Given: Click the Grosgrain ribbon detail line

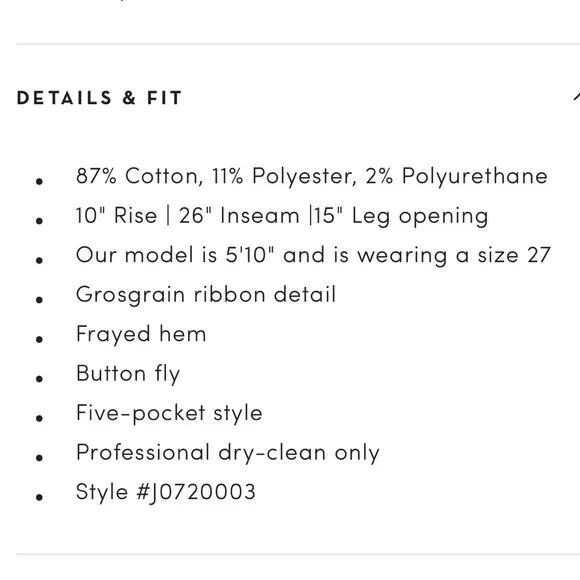Looking at the screenshot, I should (206, 295).
